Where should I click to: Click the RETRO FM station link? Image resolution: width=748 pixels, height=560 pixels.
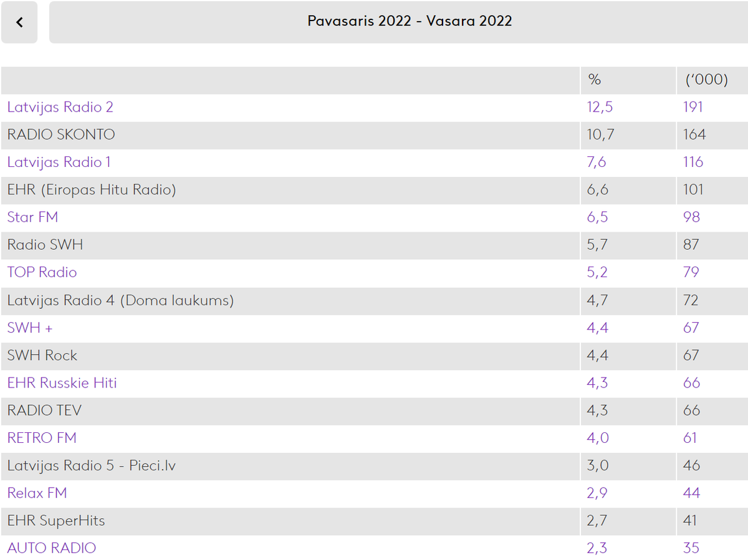click(42, 438)
